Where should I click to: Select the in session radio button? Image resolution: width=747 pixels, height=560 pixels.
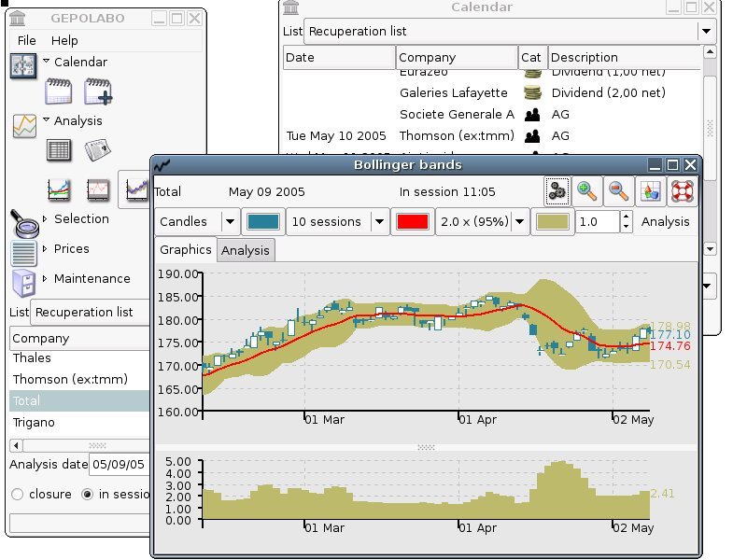click(x=87, y=495)
